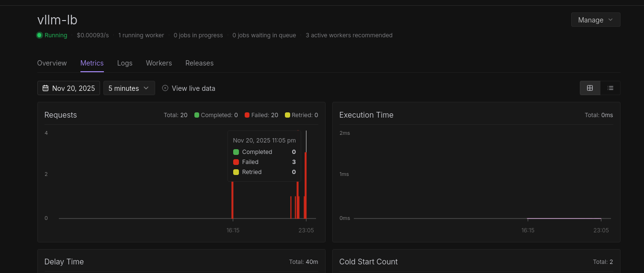The width and height of the screenshot is (644, 273).
Task: Expand the 5 minutes interval dropdown
Action: pos(129,88)
